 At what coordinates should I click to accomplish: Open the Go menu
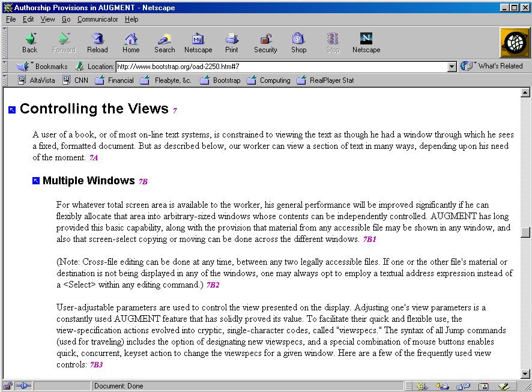[x=66, y=19]
